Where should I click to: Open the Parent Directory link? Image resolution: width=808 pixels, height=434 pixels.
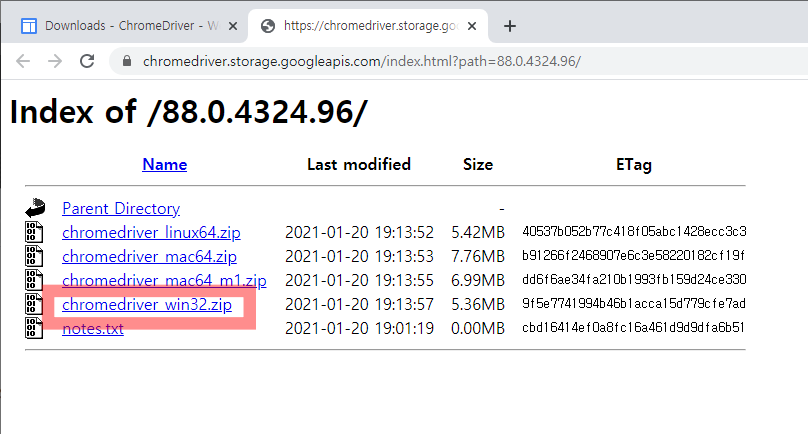pos(121,208)
